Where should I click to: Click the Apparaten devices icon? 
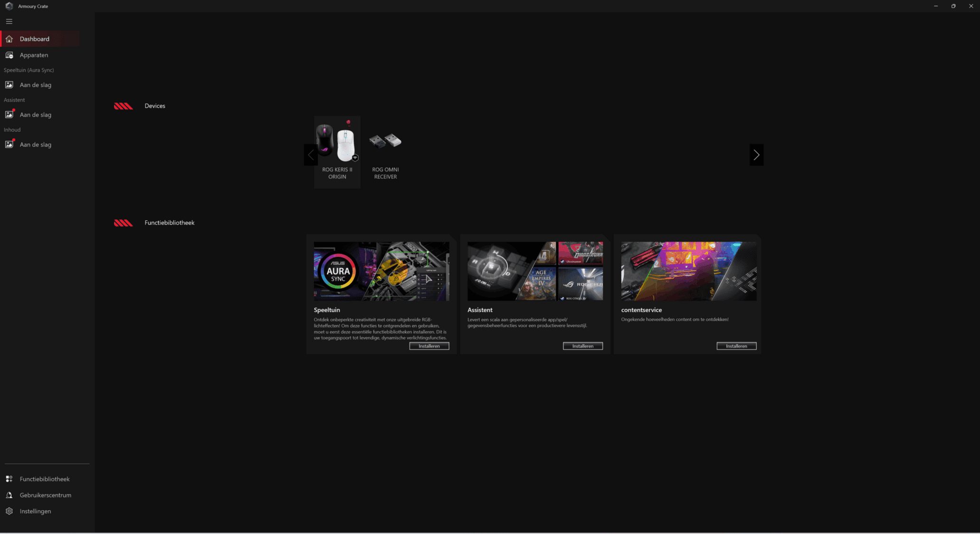(9, 55)
